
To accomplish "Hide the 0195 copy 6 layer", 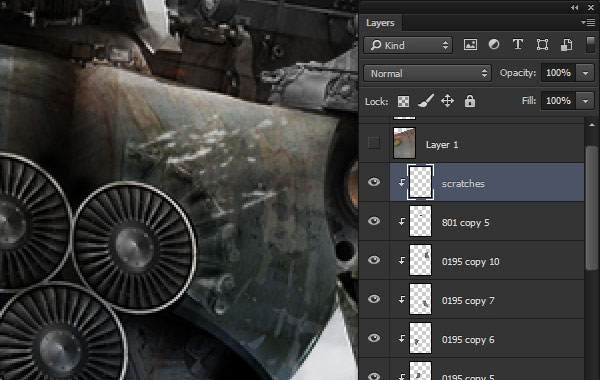I will pos(374,338).
